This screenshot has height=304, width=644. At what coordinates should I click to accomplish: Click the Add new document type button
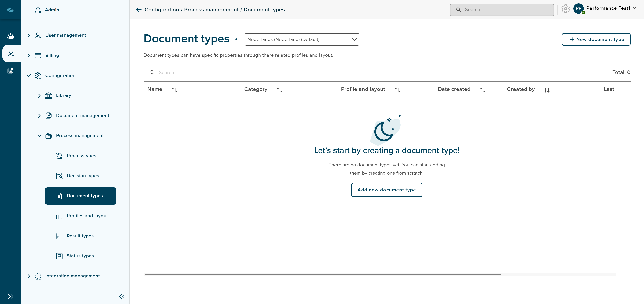coord(387,190)
